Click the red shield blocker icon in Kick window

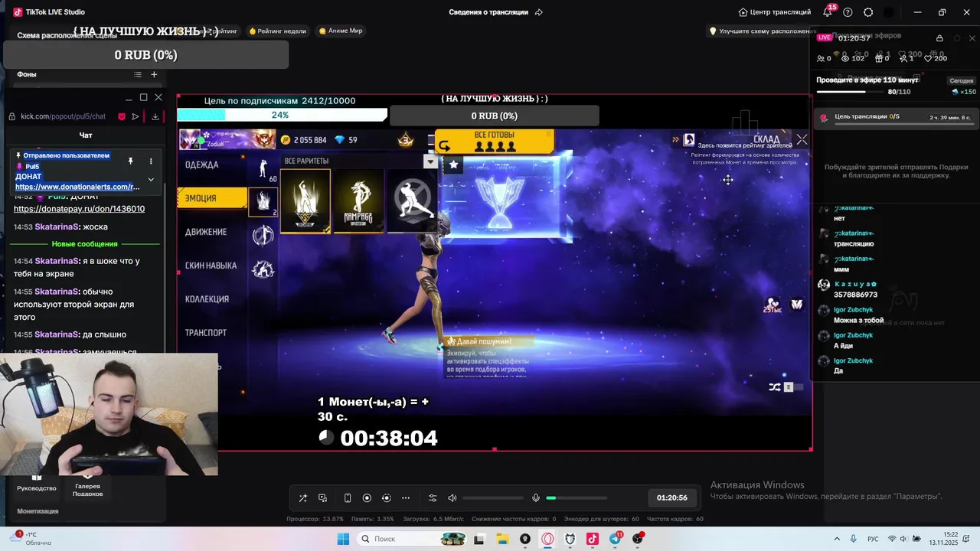[x=122, y=116]
